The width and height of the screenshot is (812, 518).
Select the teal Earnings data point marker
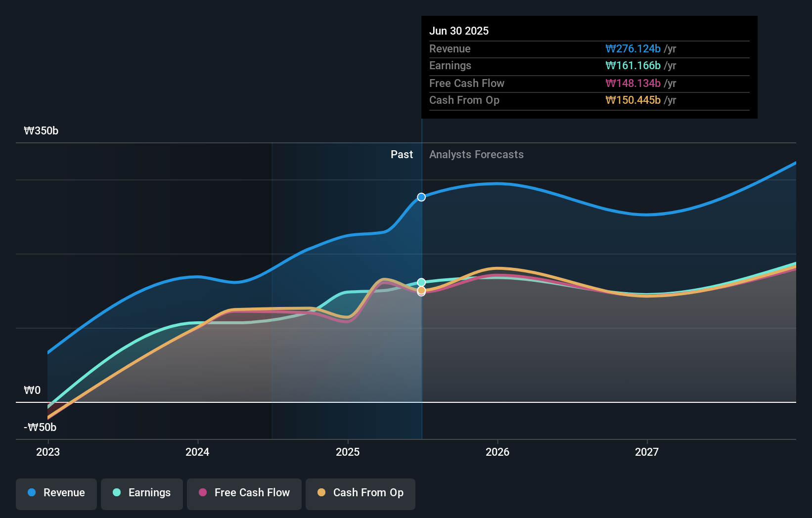421,282
